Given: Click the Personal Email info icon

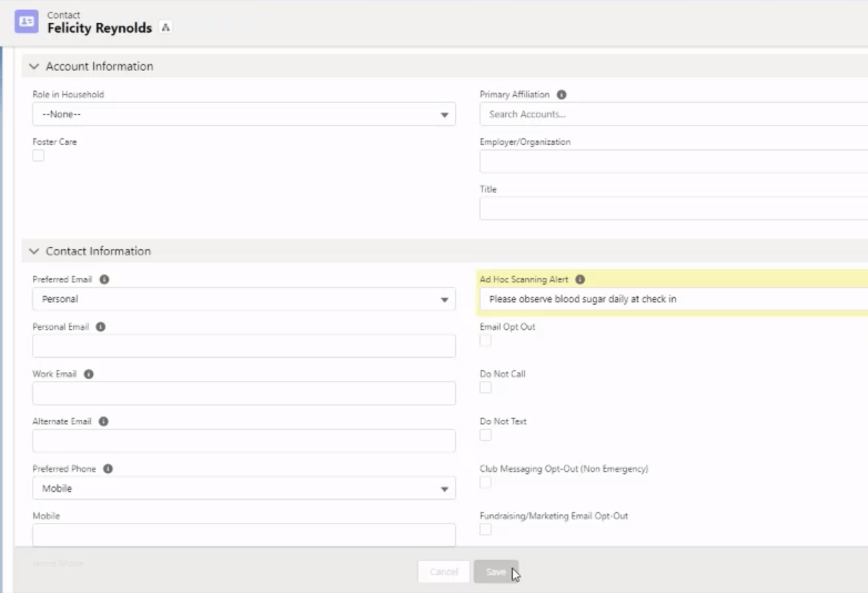Looking at the screenshot, I should pyautogui.click(x=99, y=328).
